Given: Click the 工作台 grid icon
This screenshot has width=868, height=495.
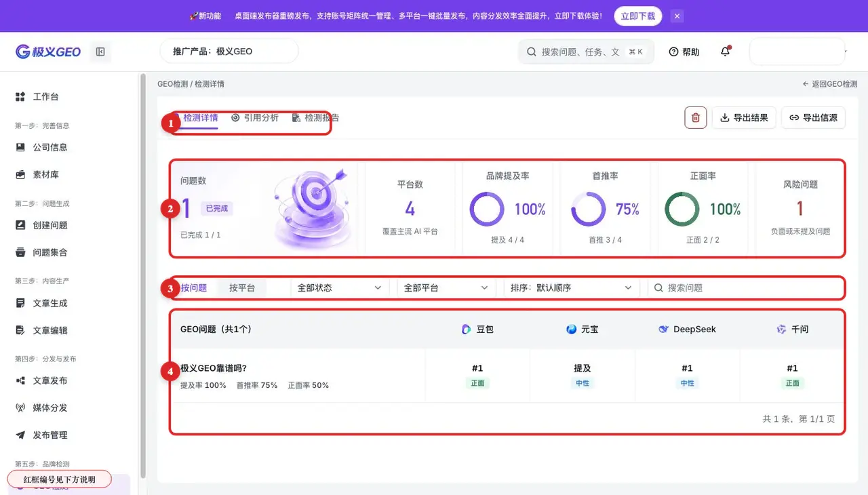Looking at the screenshot, I should pyautogui.click(x=20, y=97).
